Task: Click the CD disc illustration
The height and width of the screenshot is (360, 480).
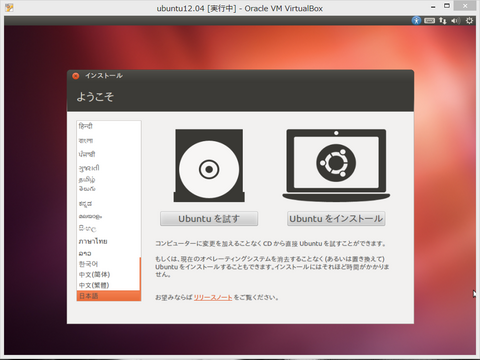Action: (x=209, y=166)
